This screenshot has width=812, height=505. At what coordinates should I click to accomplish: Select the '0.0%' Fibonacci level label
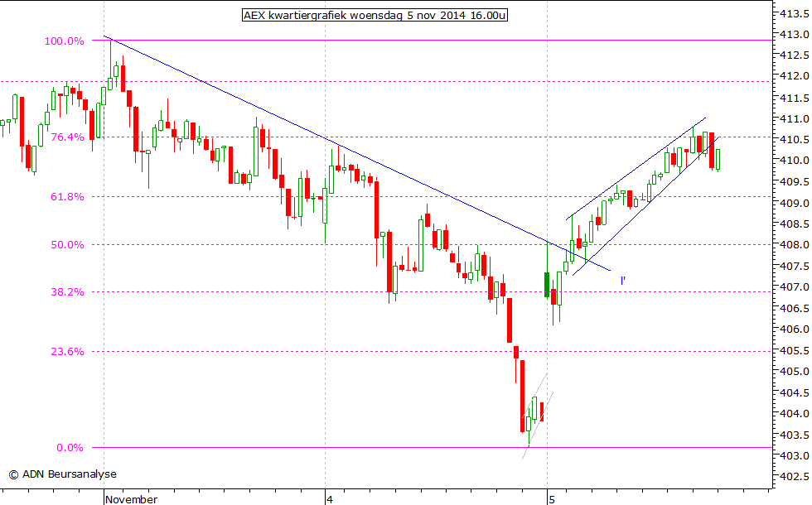70,448
